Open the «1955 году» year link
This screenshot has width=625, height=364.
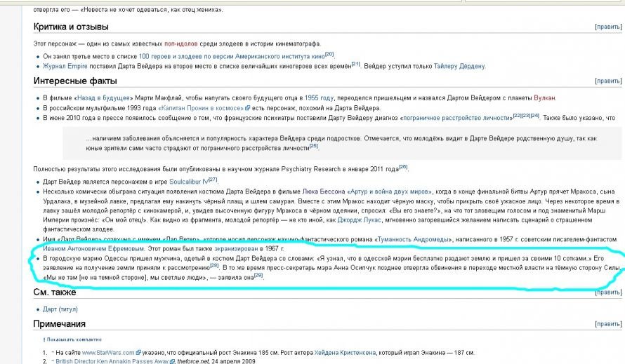(320, 98)
